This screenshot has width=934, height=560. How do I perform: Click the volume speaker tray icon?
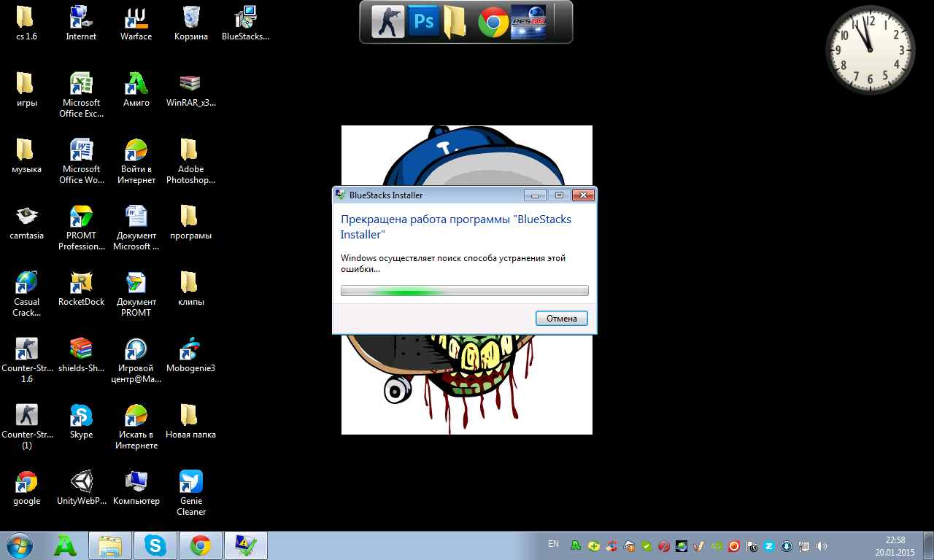822,545
